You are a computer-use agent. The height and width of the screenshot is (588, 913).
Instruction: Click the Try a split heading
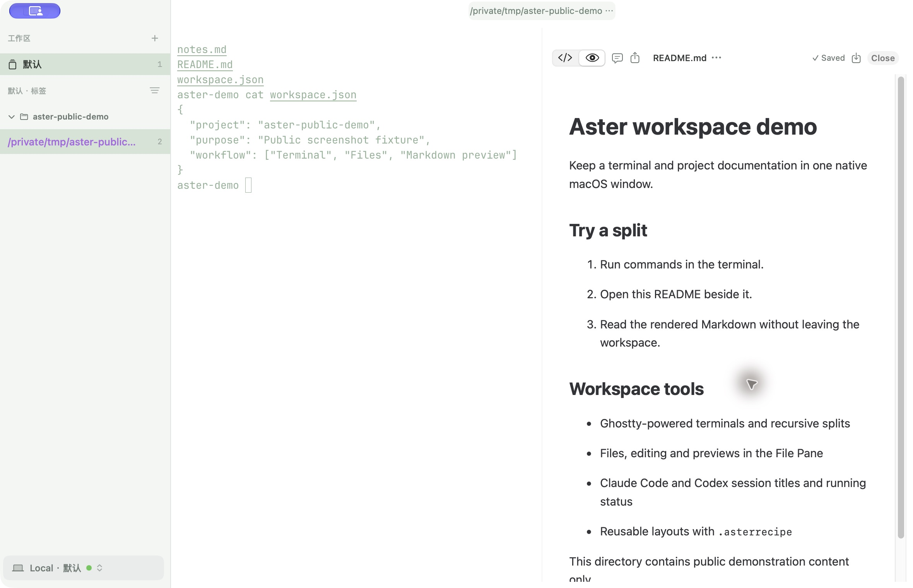pos(608,231)
